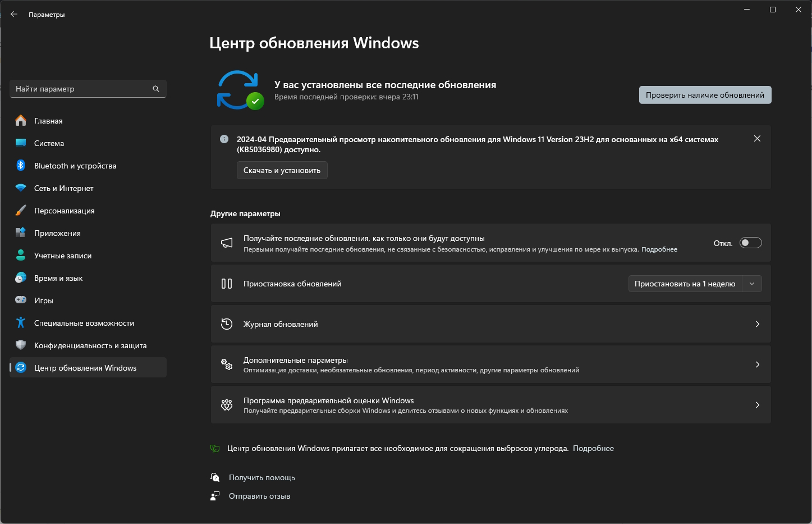Click Скачать и установить button

coord(282,170)
